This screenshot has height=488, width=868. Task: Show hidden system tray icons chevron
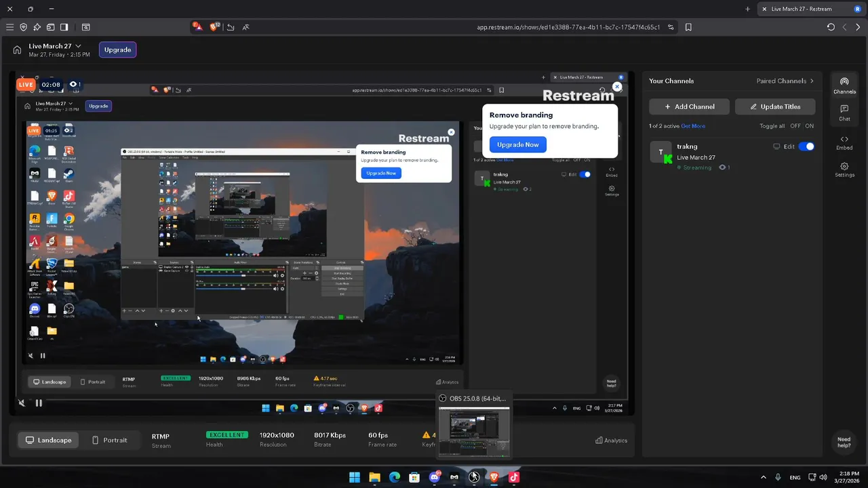tap(764, 477)
